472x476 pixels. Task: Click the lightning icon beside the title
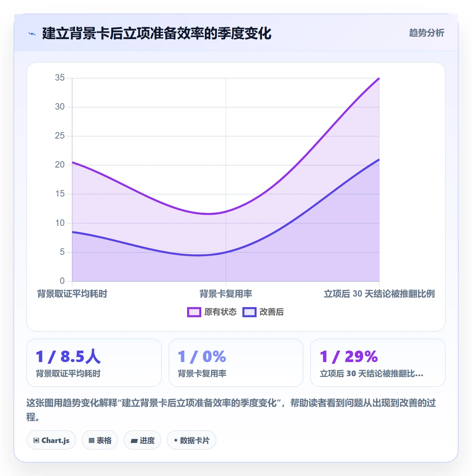[32, 34]
